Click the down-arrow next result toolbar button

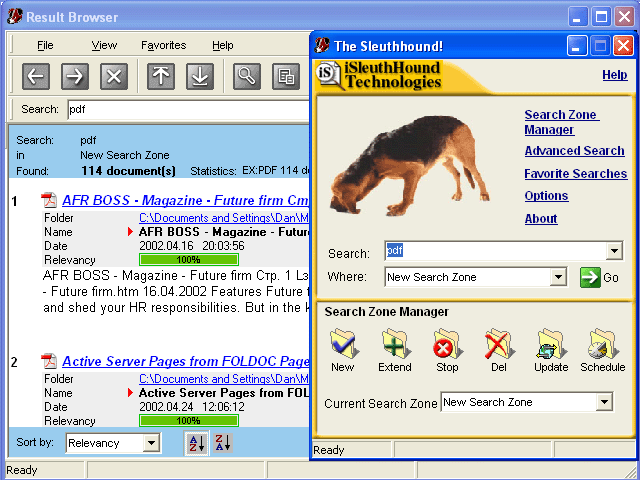coord(200,76)
